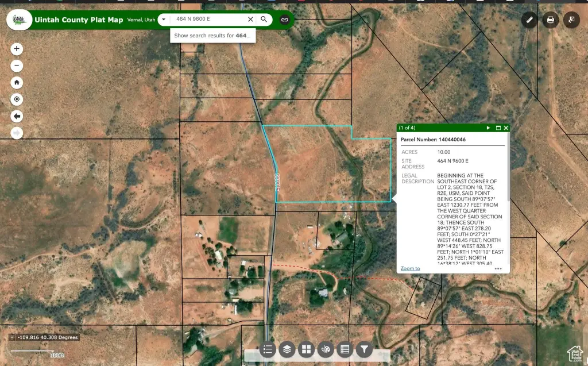Click the address search input field
588x366 pixels.
(x=210, y=19)
